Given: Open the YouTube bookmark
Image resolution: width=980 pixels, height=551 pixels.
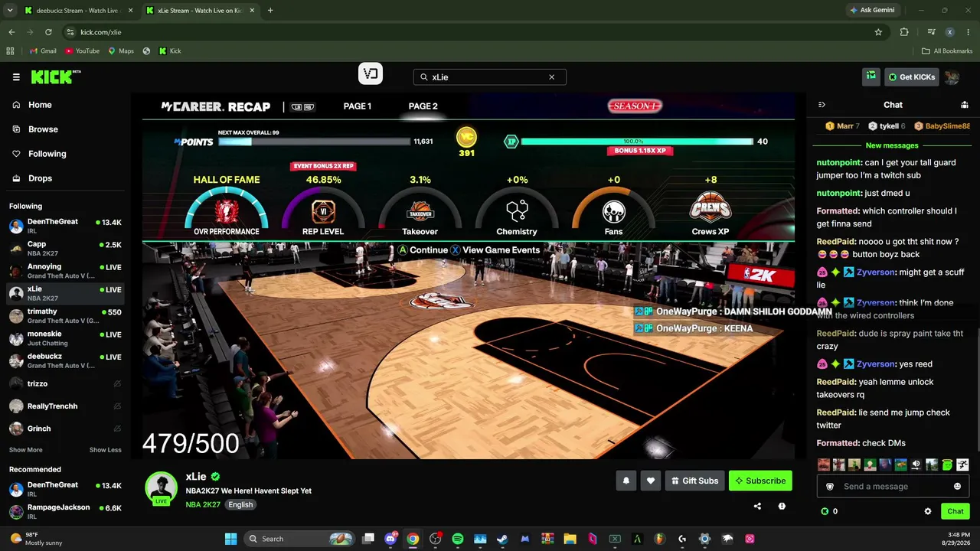Looking at the screenshot, I should [x=82, y=51].
